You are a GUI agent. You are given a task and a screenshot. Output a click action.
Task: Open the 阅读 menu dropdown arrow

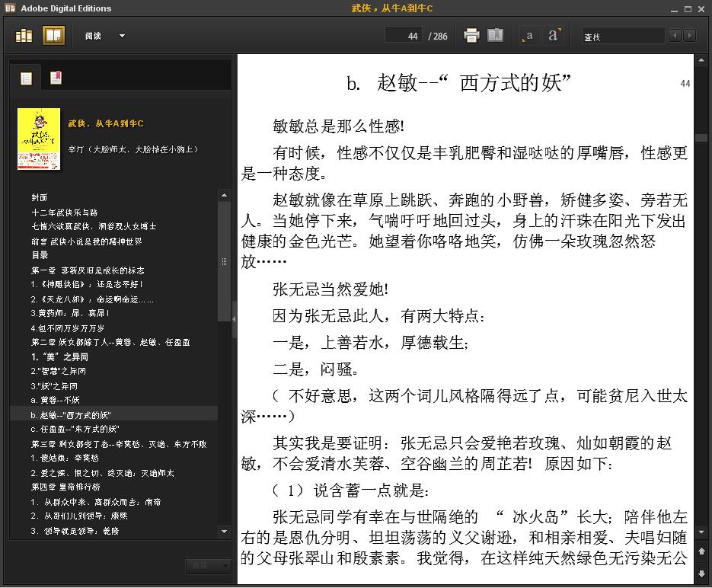[122, 36]
